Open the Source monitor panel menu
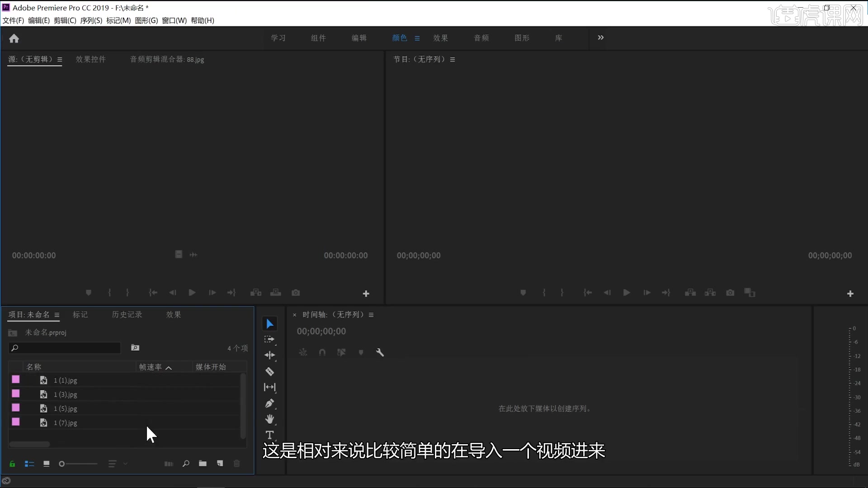The height and width of the screenshot is (488, 868). point(61,59)
